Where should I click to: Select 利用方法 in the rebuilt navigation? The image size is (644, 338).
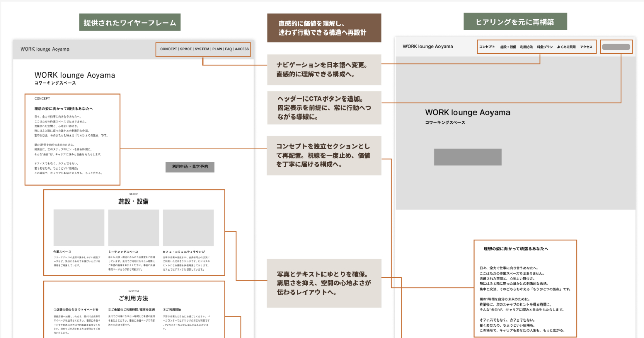526,47
